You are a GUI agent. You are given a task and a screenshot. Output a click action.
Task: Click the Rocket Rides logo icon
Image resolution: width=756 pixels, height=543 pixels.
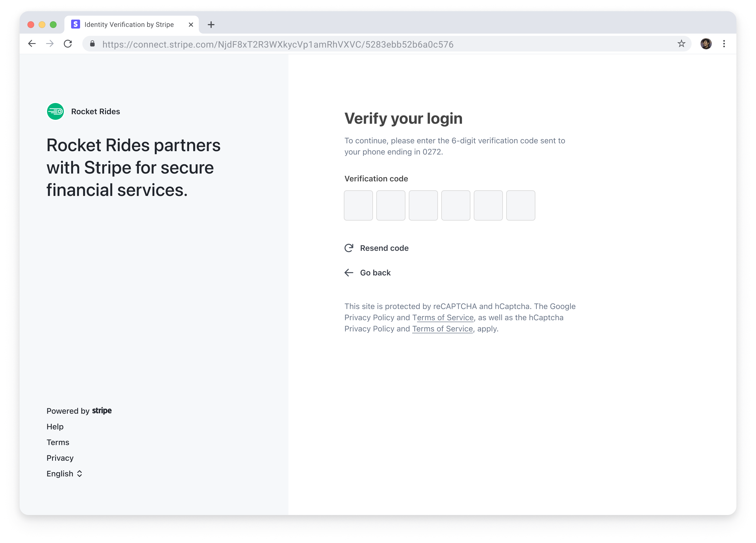(x=55, y=112)
